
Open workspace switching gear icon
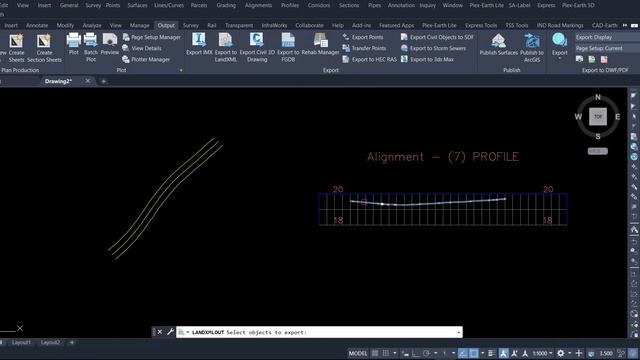tap(561, 353)
